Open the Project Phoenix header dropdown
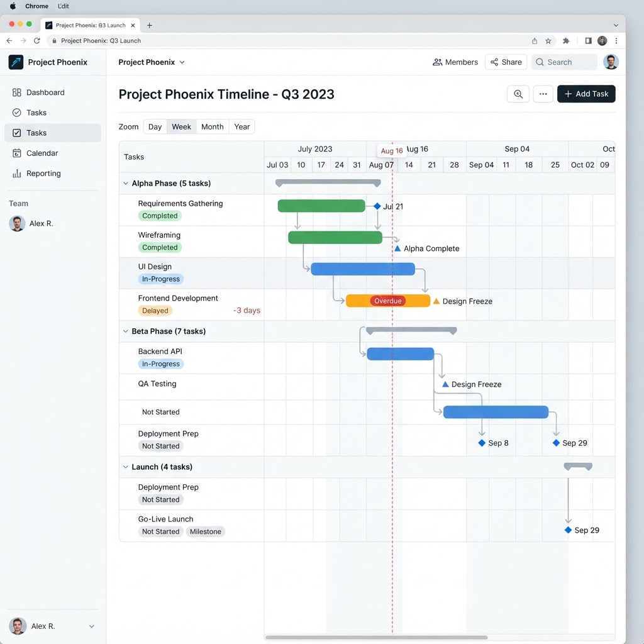Viewport: 644px width, 644px height. 151,62
